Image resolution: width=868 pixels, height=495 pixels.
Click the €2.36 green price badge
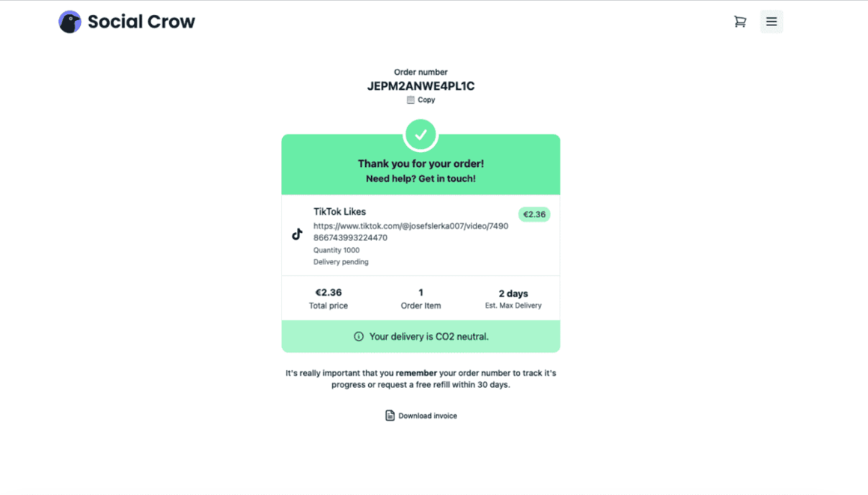click(x=534, y=215)
